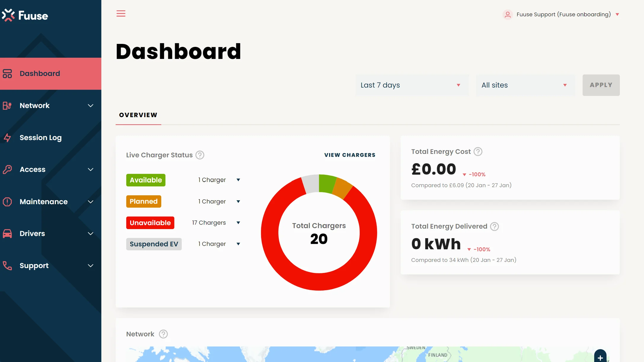Click the View Chargers link
Image resolution: width=644 pixels, height=362 pixels.
tap(350, 155)
